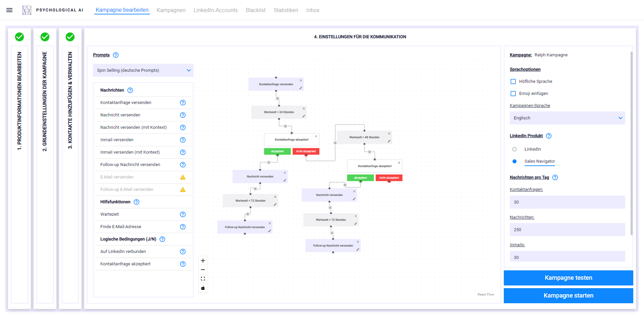
Task: Click the Ralph Kampagne campaign name
Action: click(x=551, y=55)
